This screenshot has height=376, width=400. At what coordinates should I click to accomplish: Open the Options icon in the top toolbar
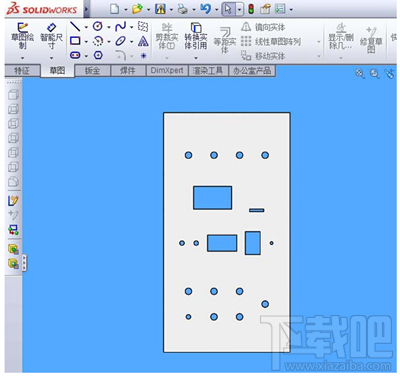point(280,9)
